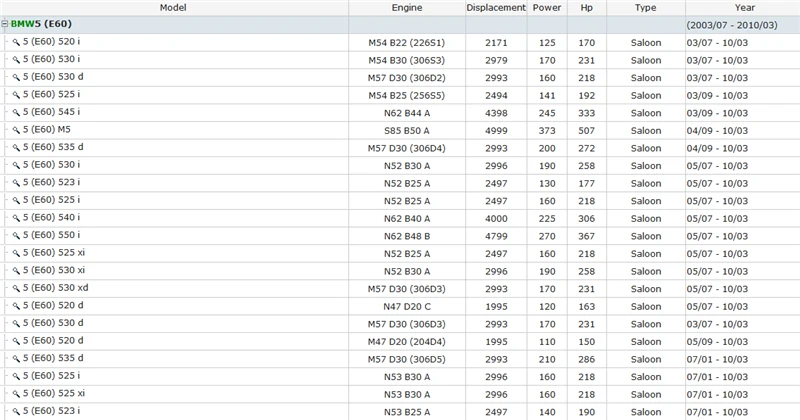Click magnifier icon for 530 d with 306D3 engine
800x420 pixels.
coord(16,324)
